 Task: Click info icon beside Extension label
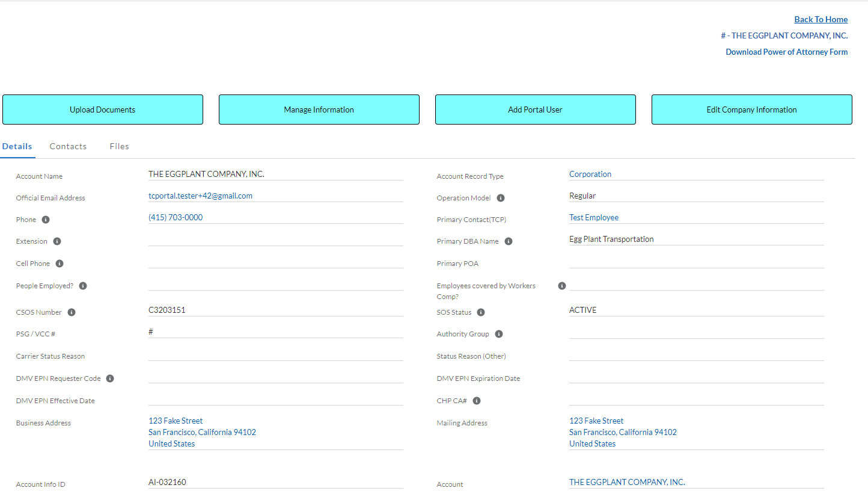(x=57, y=241)
